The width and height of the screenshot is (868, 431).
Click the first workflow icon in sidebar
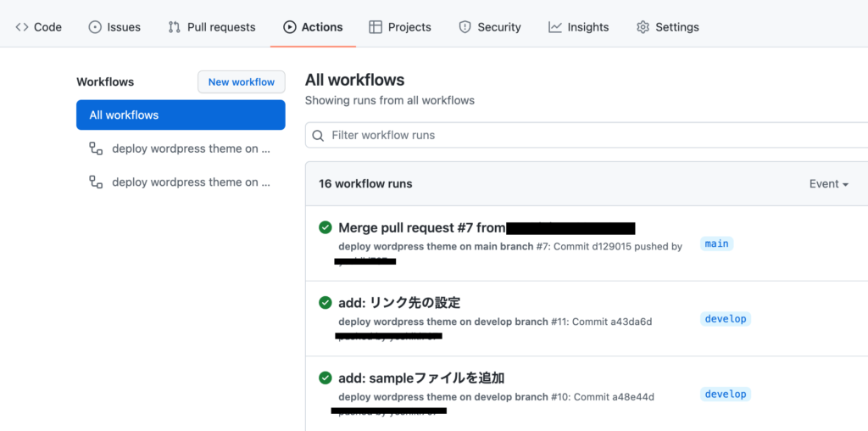click(96, 148)
